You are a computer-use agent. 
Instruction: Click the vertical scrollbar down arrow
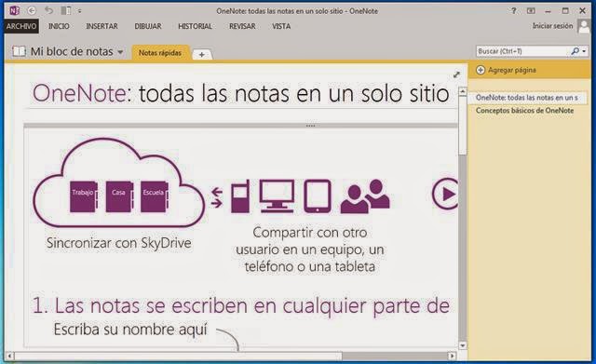click(x=463, y=345)
